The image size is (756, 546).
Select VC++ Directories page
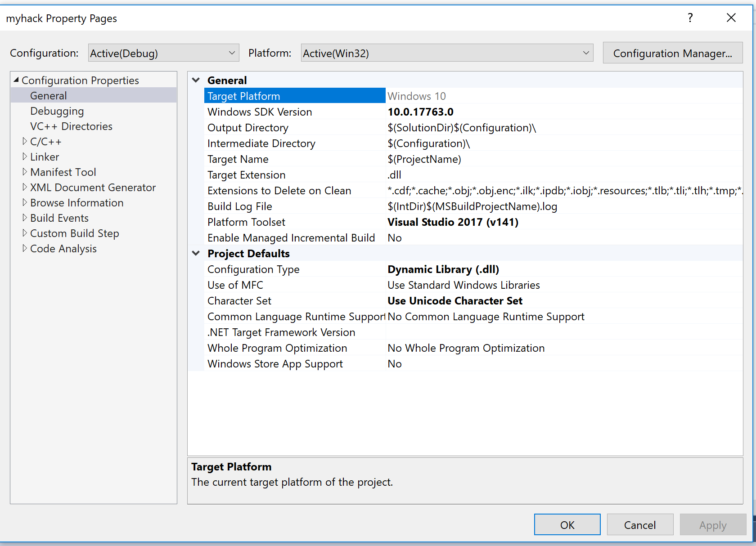[71, 126]
